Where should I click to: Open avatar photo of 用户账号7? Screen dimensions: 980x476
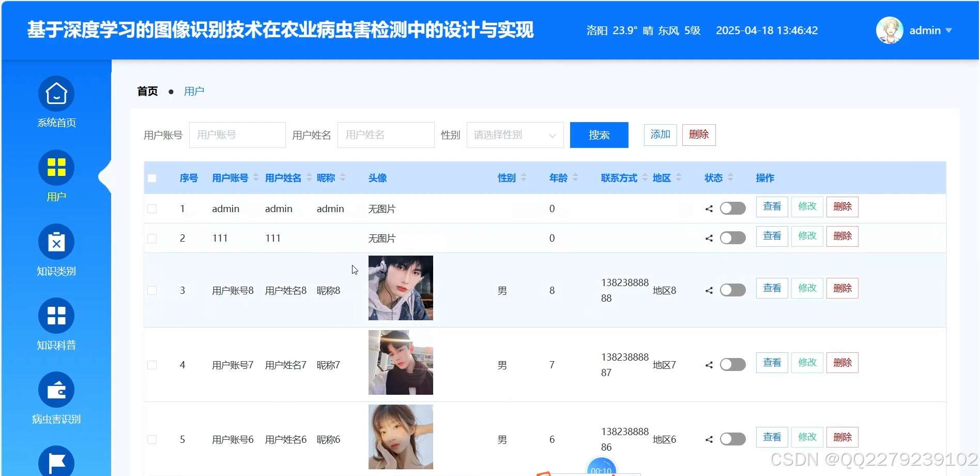point(401,362)
